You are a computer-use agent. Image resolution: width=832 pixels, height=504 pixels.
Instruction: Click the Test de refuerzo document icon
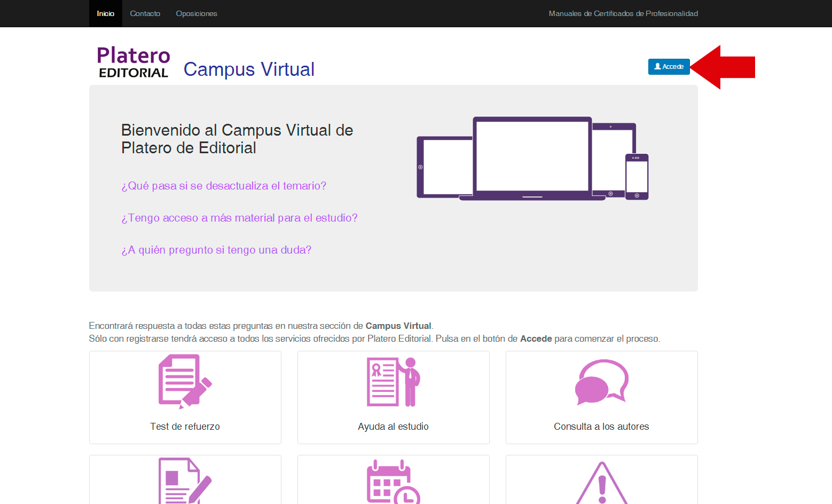pyautogui.click(x=185, y=382)
